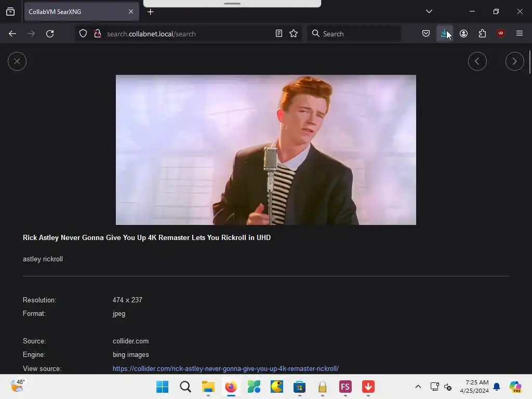532x399 pixels.
Task: Open tracking protection shield icon
Action: pos(83,34)
